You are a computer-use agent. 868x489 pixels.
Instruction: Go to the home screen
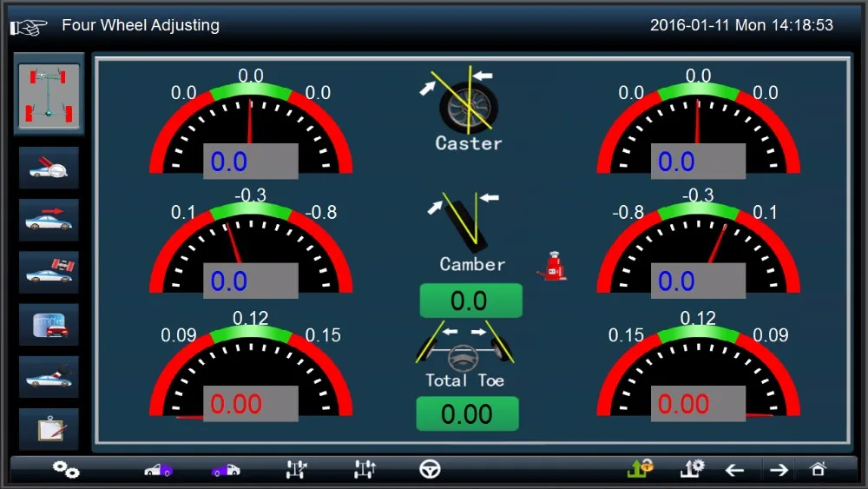click(818, 469)
